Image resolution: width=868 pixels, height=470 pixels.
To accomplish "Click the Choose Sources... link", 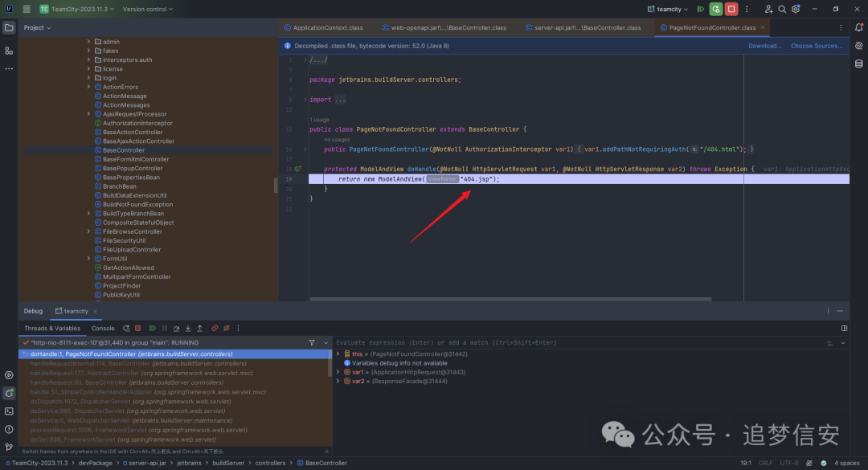I will [817, 46].
